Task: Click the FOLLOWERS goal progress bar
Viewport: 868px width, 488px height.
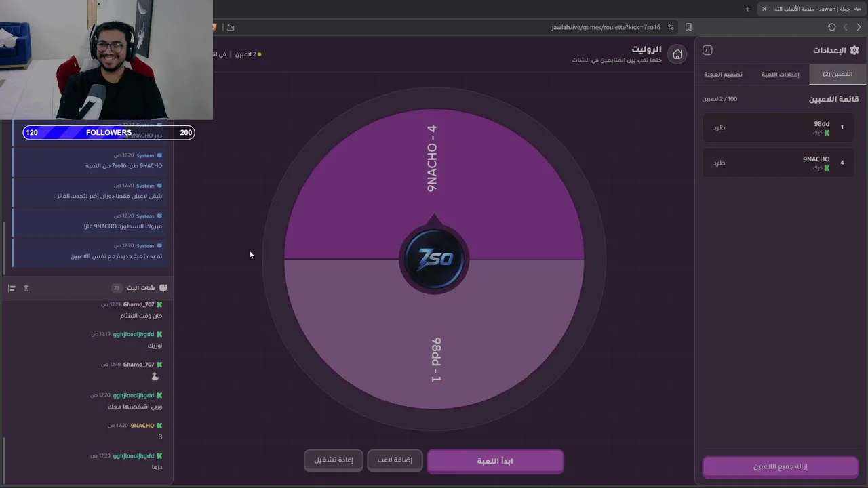Action: tap(108, 133)
